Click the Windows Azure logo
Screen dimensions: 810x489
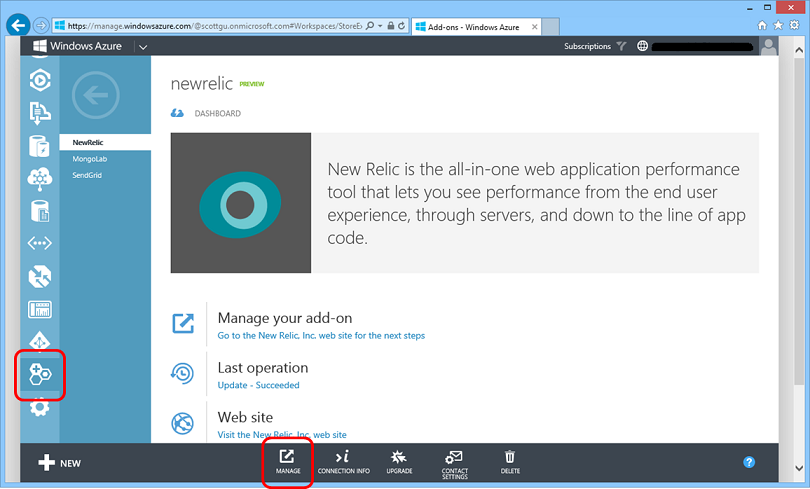[77, 46]
